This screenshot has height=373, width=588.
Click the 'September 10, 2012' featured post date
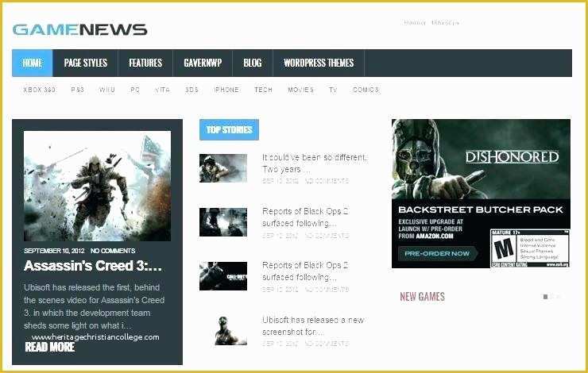tap(54, 251)
